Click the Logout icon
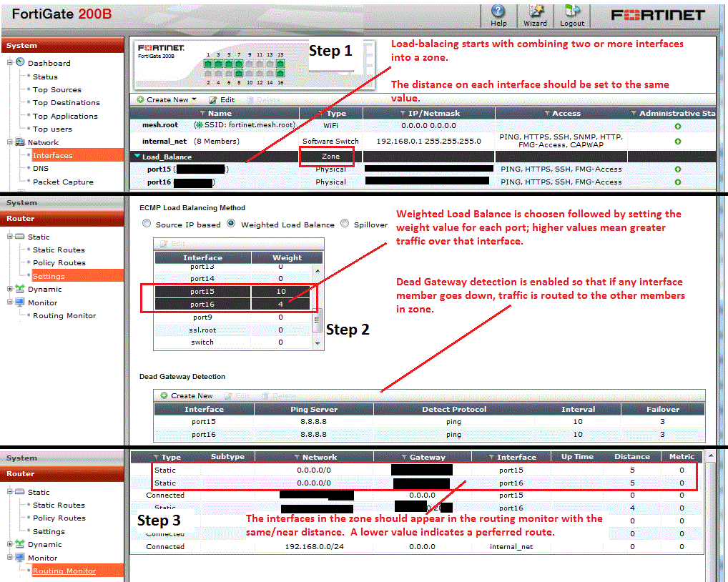Viewport: 728px width, 582px height. (x=572, y=11)
